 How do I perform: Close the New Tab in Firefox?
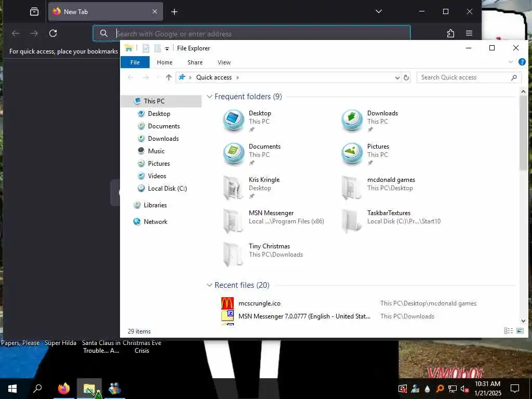click(155, 11)
